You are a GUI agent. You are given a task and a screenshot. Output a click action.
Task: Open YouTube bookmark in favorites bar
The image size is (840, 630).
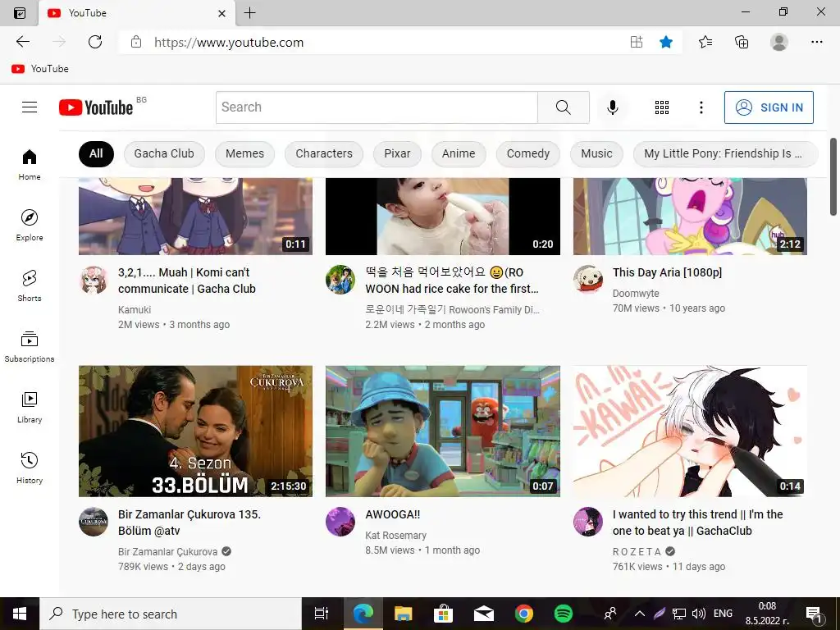[x=40, y=69]
